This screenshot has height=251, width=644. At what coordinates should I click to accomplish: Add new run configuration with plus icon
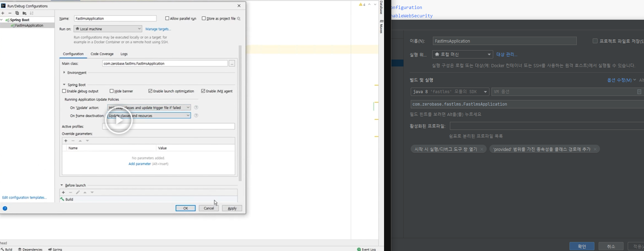pos(3,13)
